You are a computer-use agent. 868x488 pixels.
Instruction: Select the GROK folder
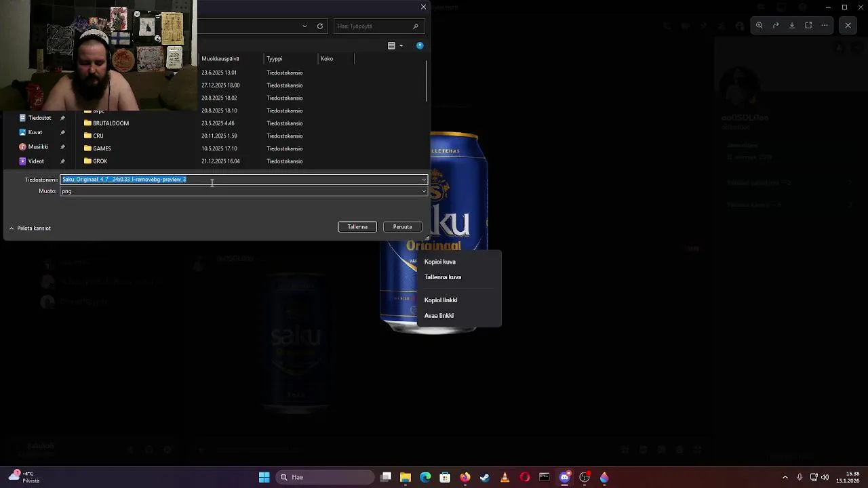pyautogui.click(x=96, y=161)
